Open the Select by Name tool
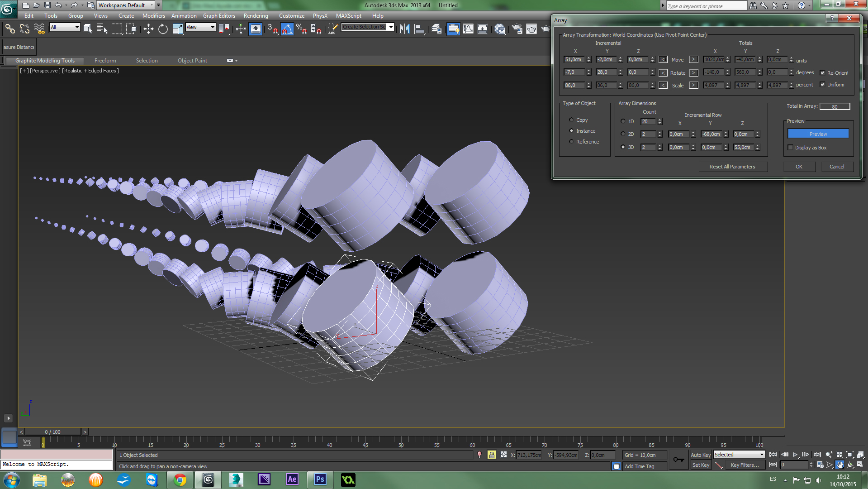 (x=102, y=29)
